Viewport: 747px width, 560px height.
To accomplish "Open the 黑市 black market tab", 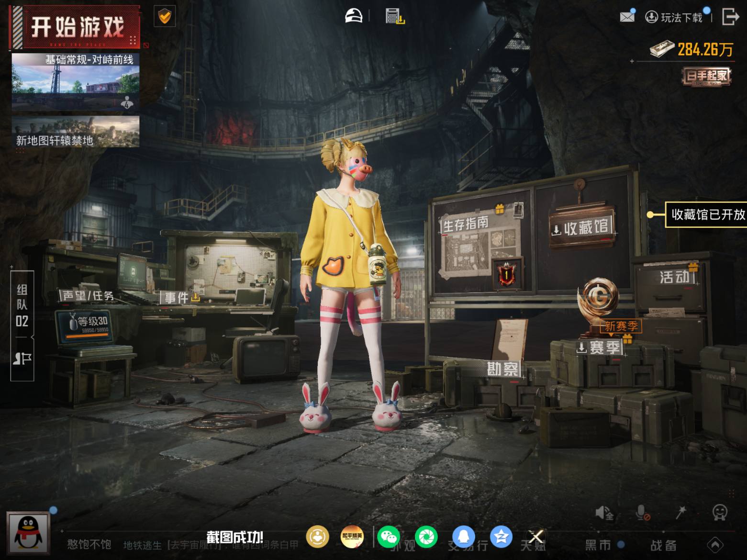I will point(599,545).
